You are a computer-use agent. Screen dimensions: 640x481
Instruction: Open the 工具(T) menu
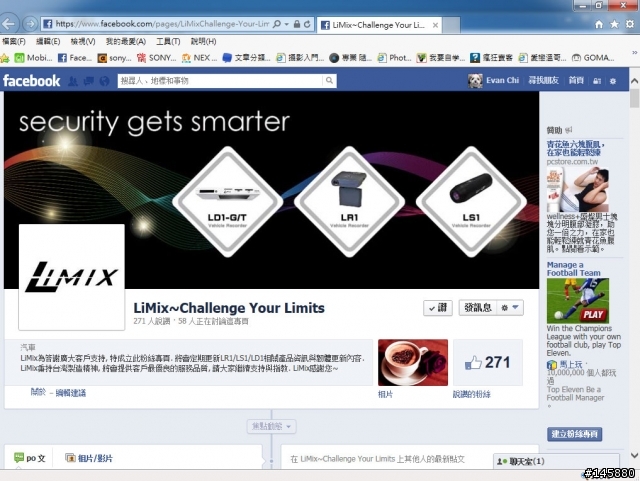(x=168, y=42)
